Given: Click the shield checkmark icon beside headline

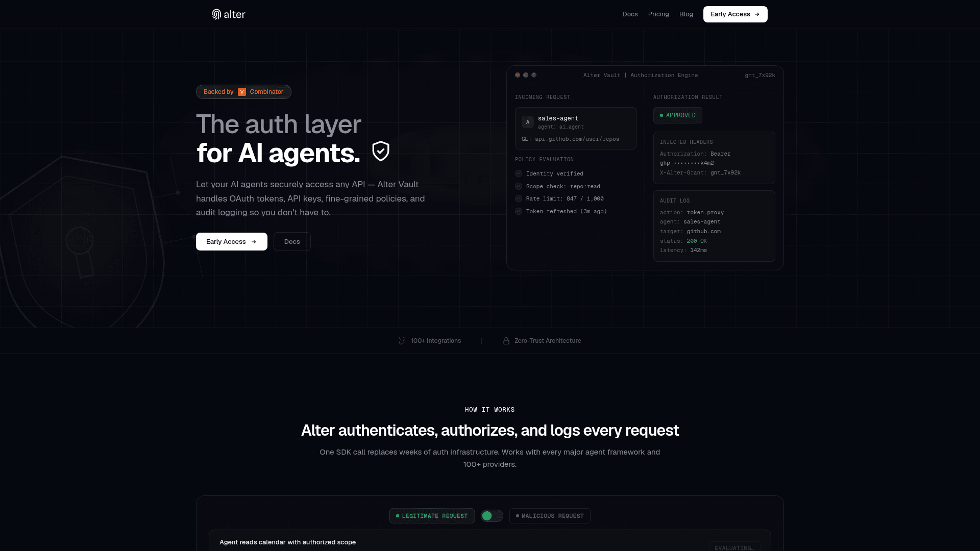Looking at the screenshot, I should tap(381, 151).
